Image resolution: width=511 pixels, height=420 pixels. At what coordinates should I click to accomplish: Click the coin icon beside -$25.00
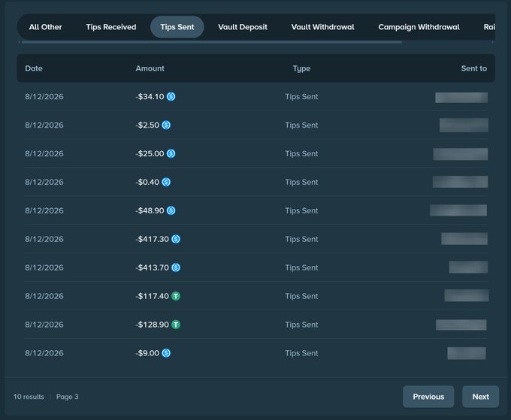pyautogui.click(x=171, y=153)
